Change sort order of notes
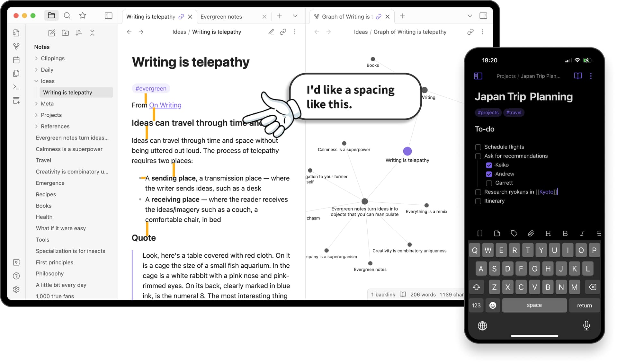The width and height of the screenshot is (617, 364). click(x=79, y=33)
